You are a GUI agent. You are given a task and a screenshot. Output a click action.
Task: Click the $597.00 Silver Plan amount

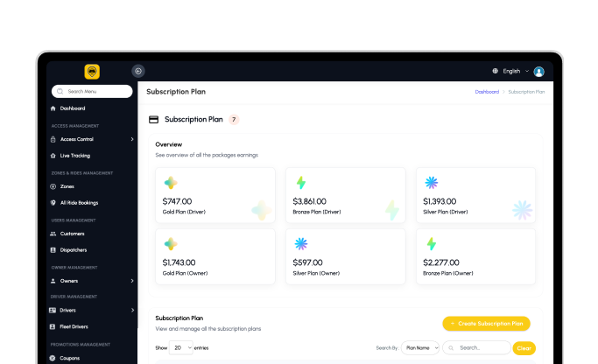307,262
